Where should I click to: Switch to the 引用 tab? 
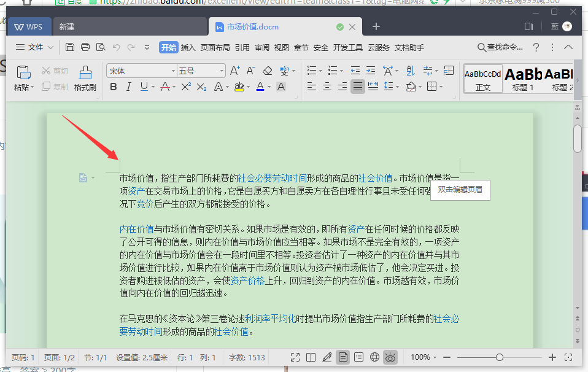pyautogui.click(x=242, y=48)
